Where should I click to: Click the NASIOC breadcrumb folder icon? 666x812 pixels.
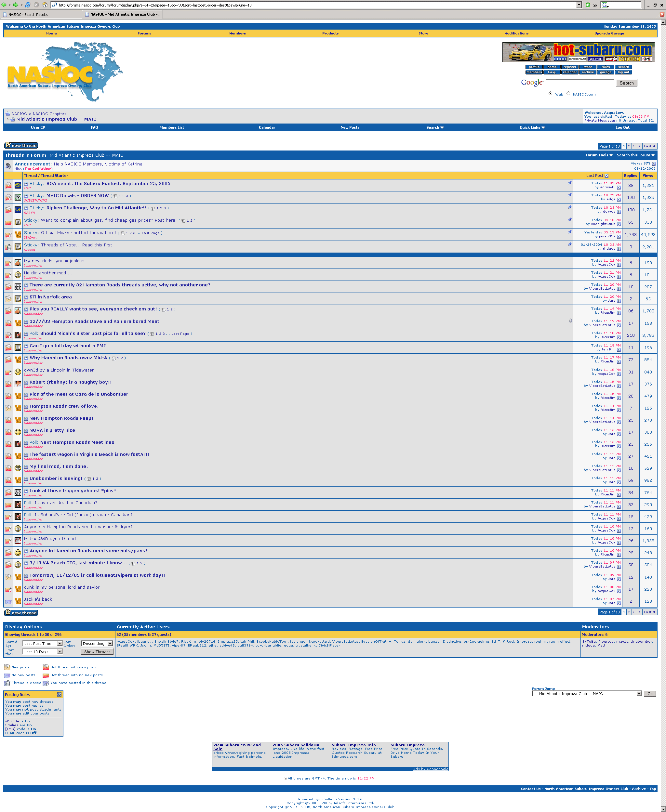(7, 114)
